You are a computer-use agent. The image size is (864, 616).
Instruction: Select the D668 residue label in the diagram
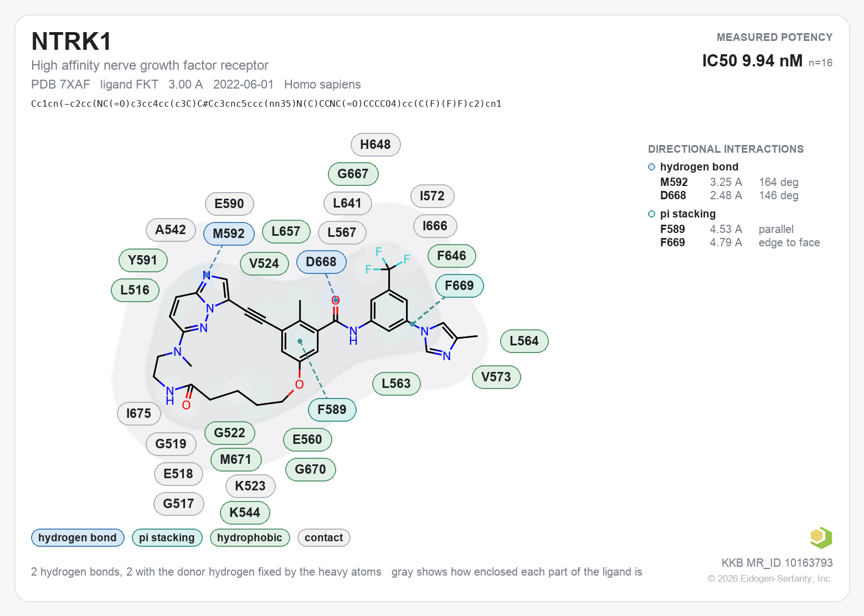tap(321, 262)
